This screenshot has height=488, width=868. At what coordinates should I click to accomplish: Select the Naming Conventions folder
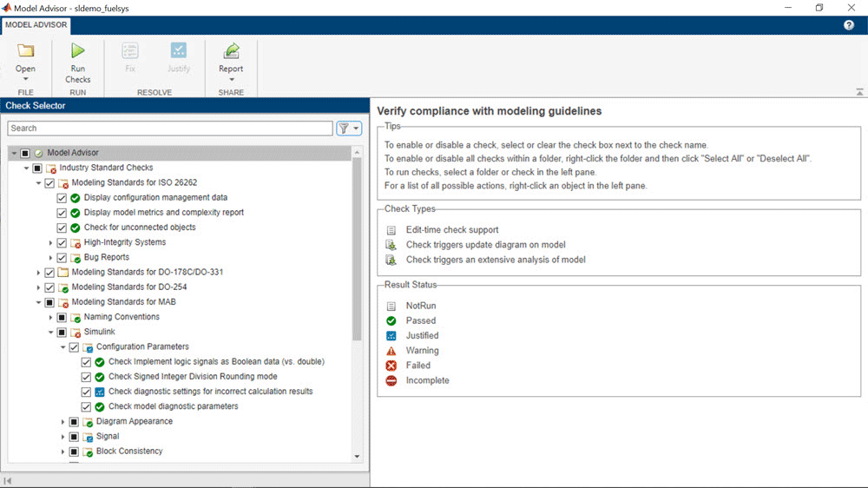122,317
